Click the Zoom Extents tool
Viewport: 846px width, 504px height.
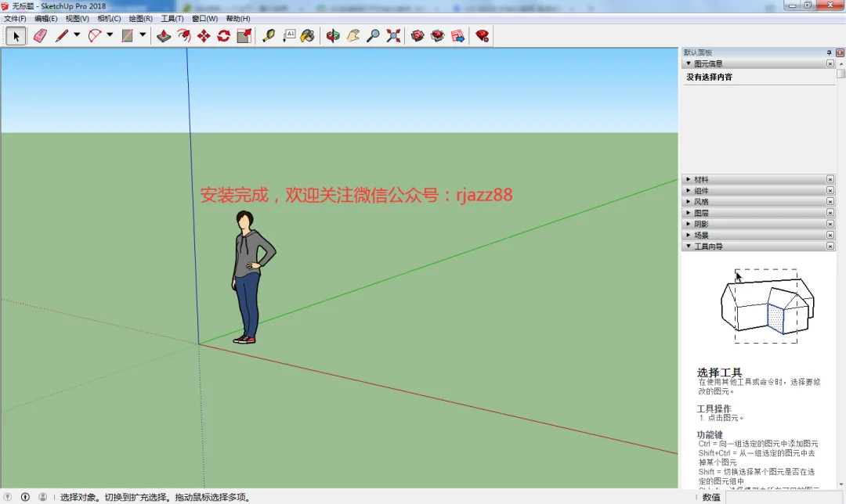click(x=393, y=36)
